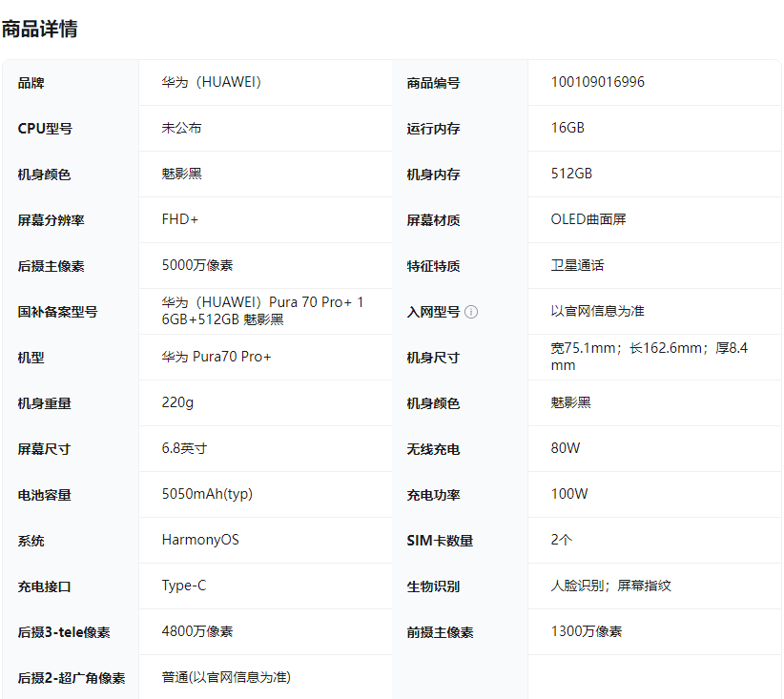Click the 华为 Pura70 Pro+ model value

click(x=217, y=357)
